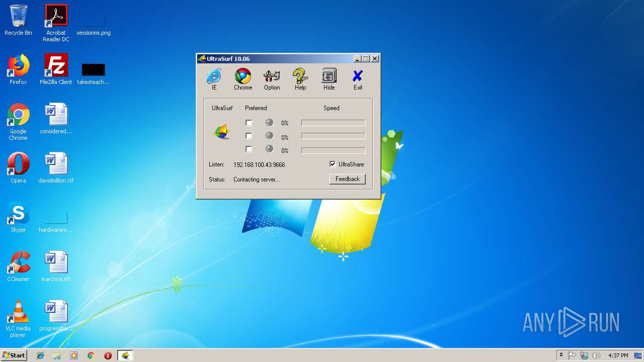
Task: Exit UltraSurf using the Exit icon
Action: pyautogui.click(x=358, y=79)
